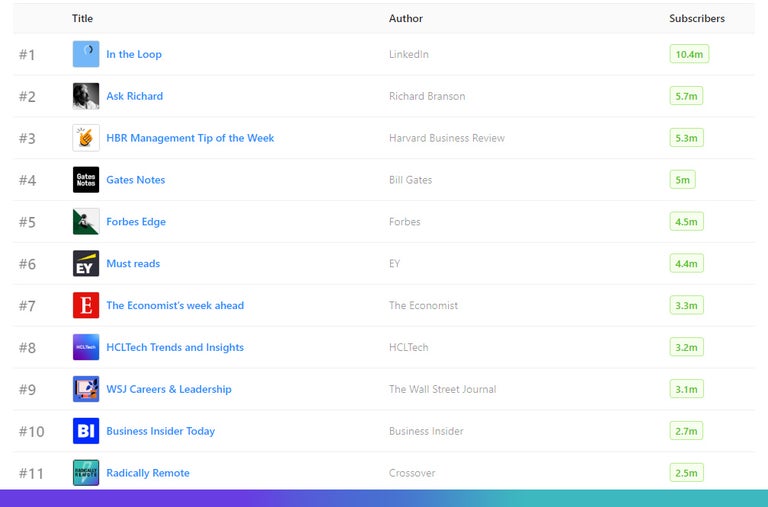Click the 5m subscribers badge
This screenshot has height=507, width=768.
(x=682, y=180)
